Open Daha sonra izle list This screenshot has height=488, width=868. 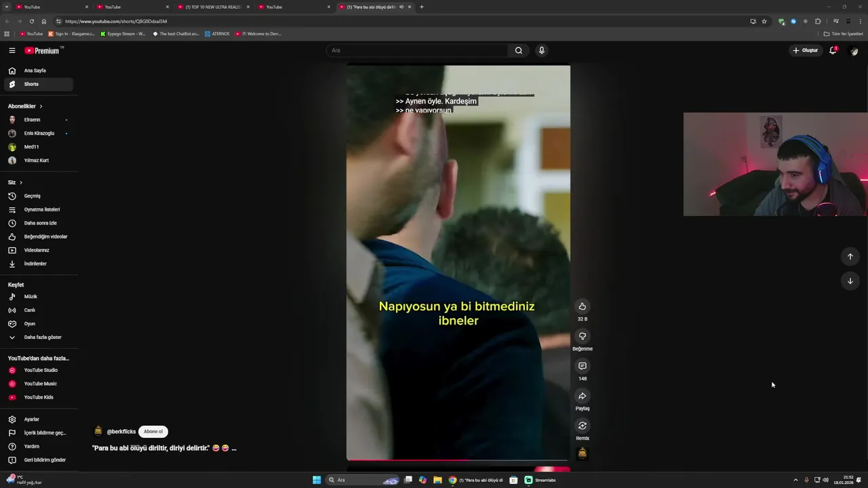(x=38, y=223)
